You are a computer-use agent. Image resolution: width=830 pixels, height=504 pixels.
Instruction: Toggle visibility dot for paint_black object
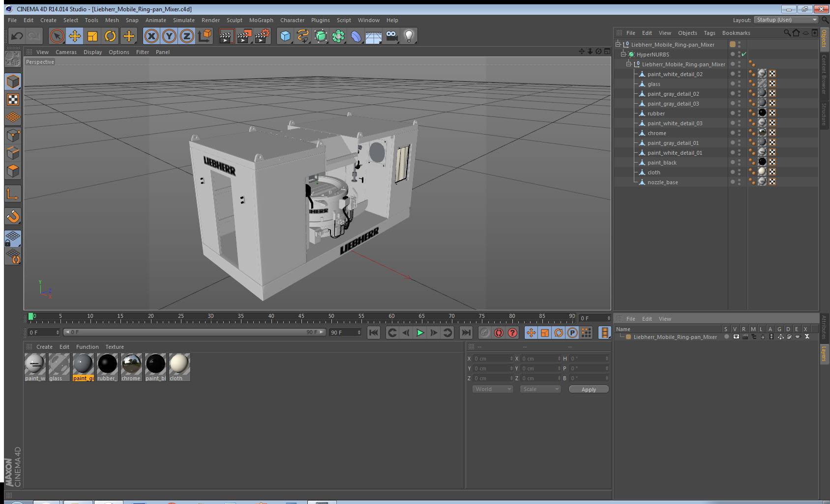(x=732, y=162)
